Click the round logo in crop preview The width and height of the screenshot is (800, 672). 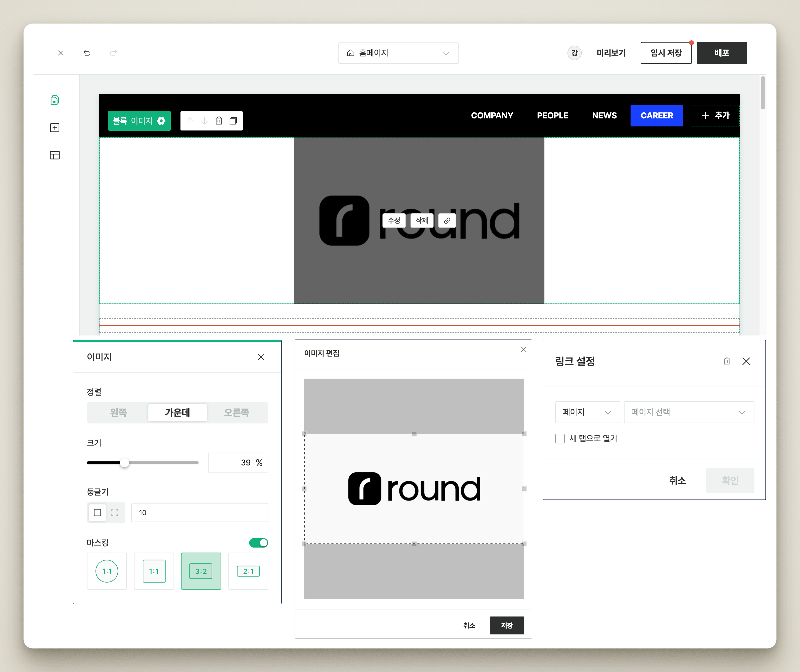pyautogui.click(x=415, y=489)
